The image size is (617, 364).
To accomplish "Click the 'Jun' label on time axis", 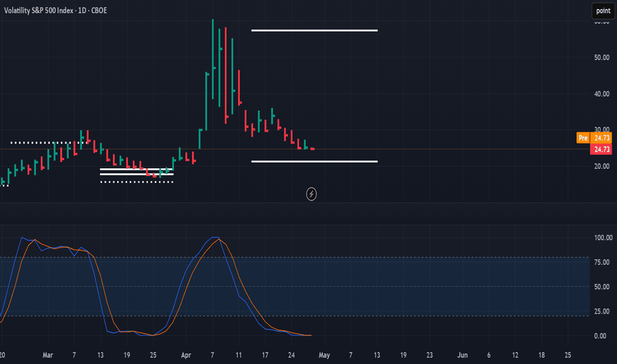I will pos(462,355).
